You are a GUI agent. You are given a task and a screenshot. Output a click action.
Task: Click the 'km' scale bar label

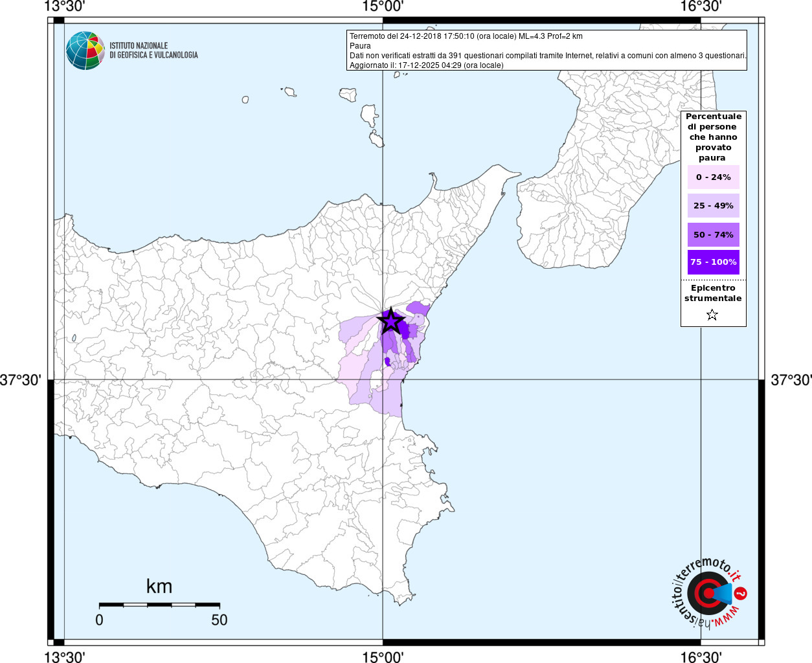159,587
